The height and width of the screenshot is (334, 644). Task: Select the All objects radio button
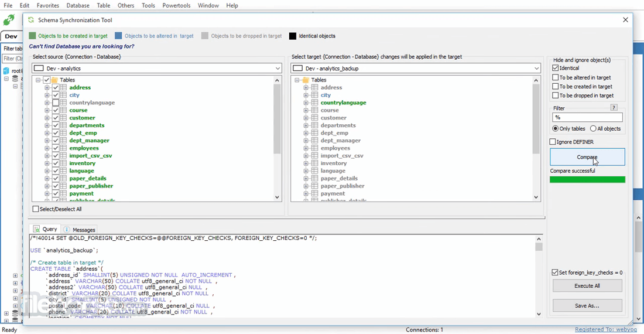coord(593,128)
